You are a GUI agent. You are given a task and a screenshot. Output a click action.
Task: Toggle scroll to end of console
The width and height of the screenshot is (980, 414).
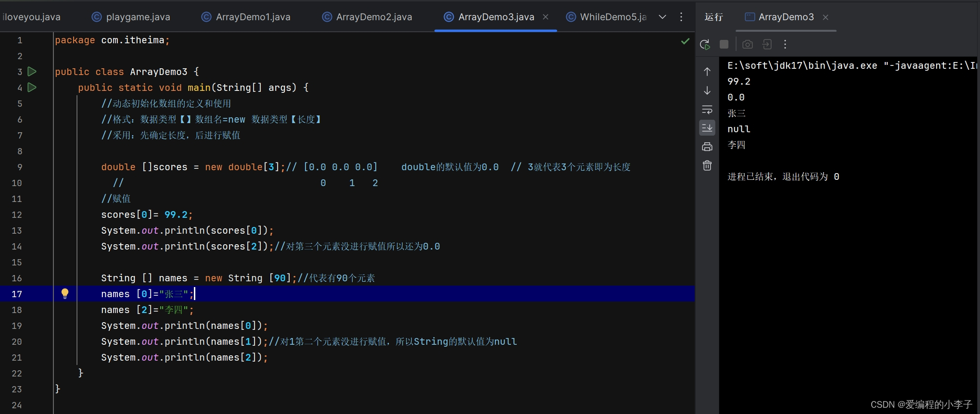click(707, 128)
